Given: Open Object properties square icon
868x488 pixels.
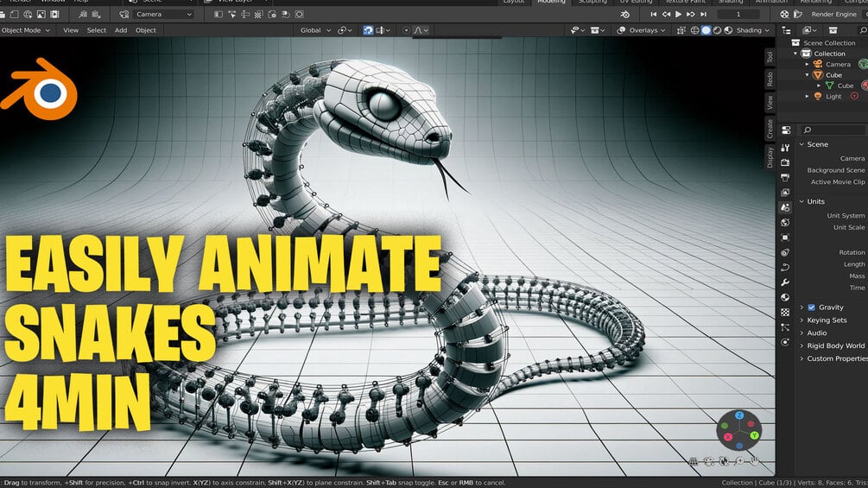Looking at the screenshot, I should pos(785,238).
